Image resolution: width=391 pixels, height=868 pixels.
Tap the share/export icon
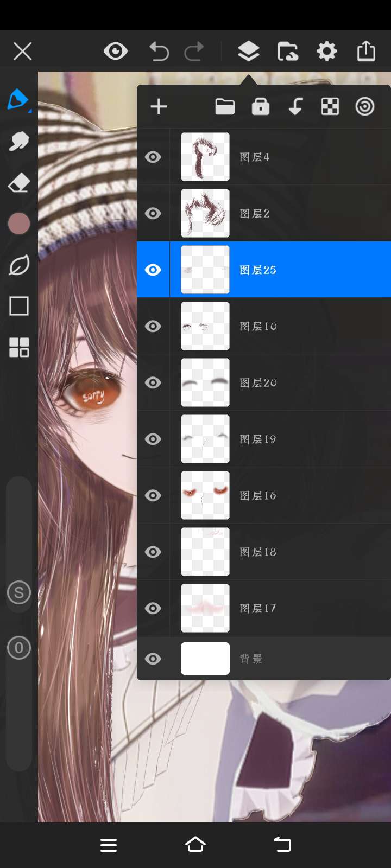(366, 51)
